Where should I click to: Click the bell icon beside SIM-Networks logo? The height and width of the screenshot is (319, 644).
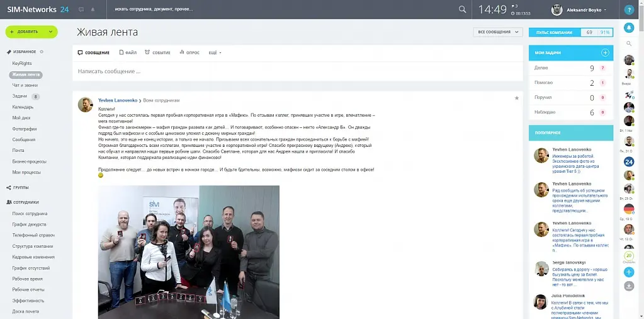(93, 9)
